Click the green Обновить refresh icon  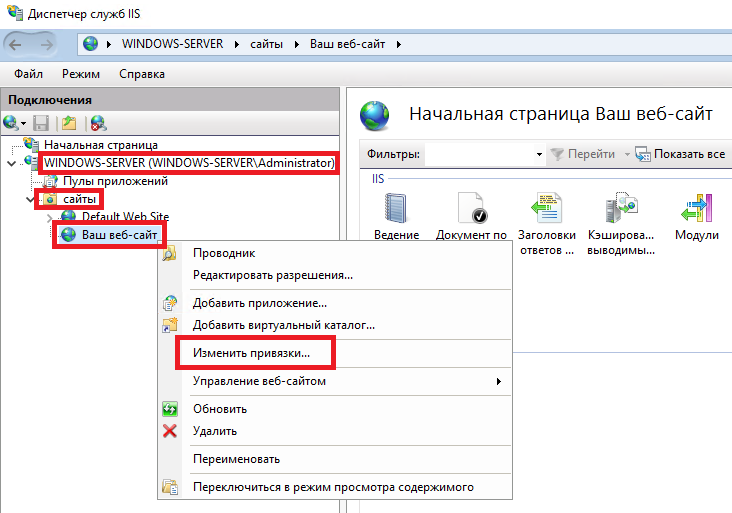170,409
